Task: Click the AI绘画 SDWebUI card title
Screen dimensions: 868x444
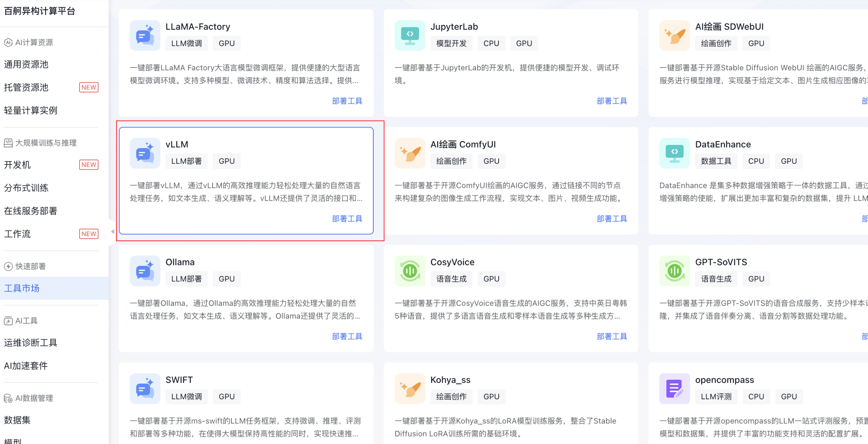Action: pos(729,27)
